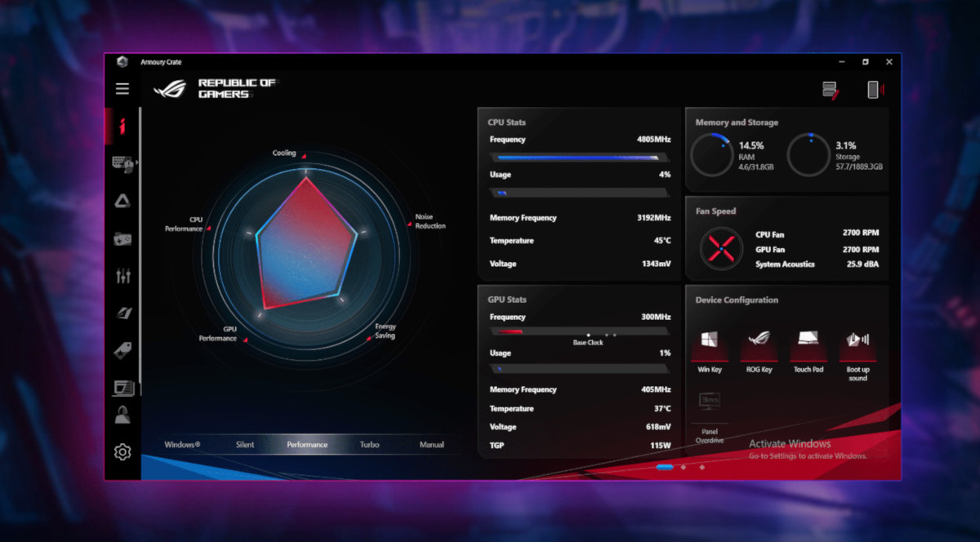
Task: Click the 25.9 dBA System Acoustics value
Action: pyautogui.click(x=862, y=264)
